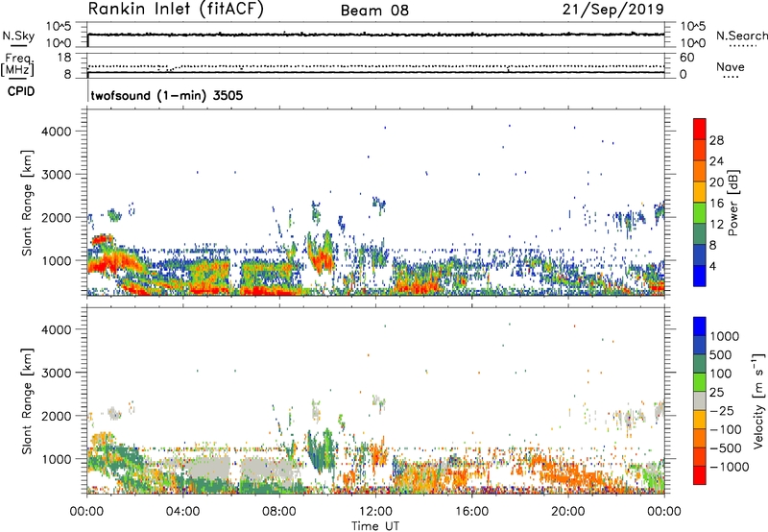Viewport: 768px width, 532px height.
Task: Click '4000' on power panel range axis
Action: click(x=57, y=132)
